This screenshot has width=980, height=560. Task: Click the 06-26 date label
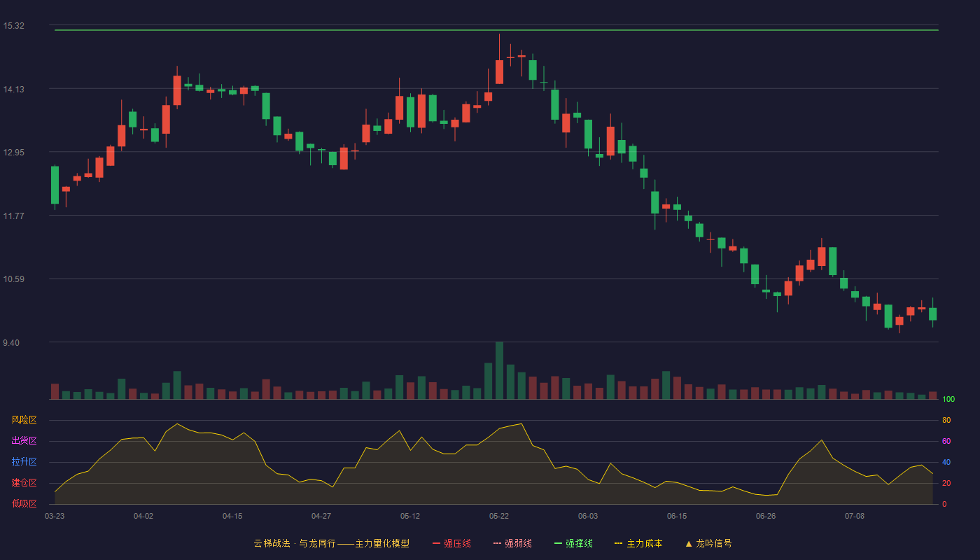[766, 516]
